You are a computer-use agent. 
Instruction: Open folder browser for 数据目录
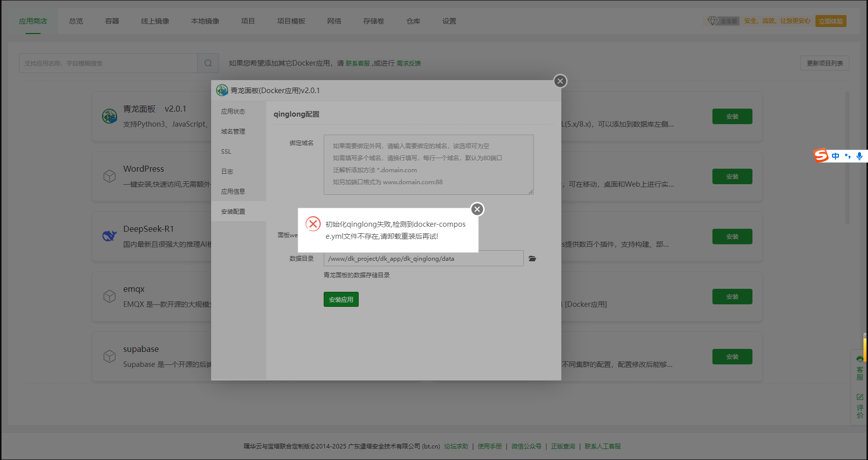[x=532, y=259]
